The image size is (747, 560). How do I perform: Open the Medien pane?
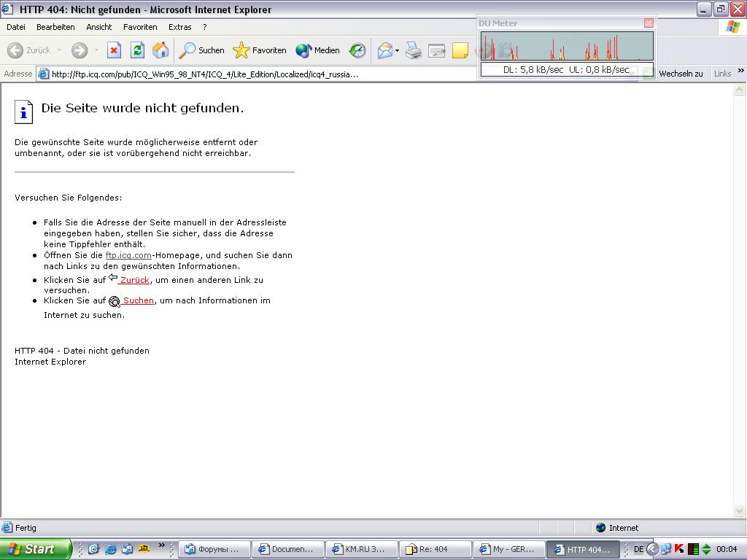click(x=317, y=50)
